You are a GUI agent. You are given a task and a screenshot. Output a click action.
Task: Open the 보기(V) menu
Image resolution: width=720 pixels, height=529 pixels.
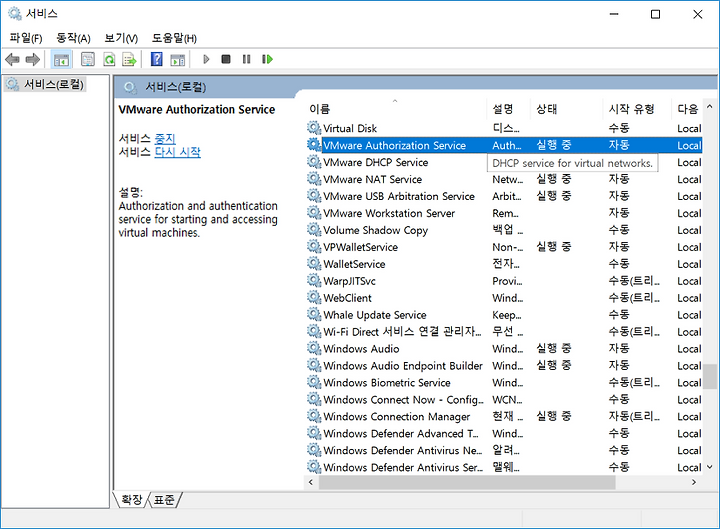tap(121, 38)
